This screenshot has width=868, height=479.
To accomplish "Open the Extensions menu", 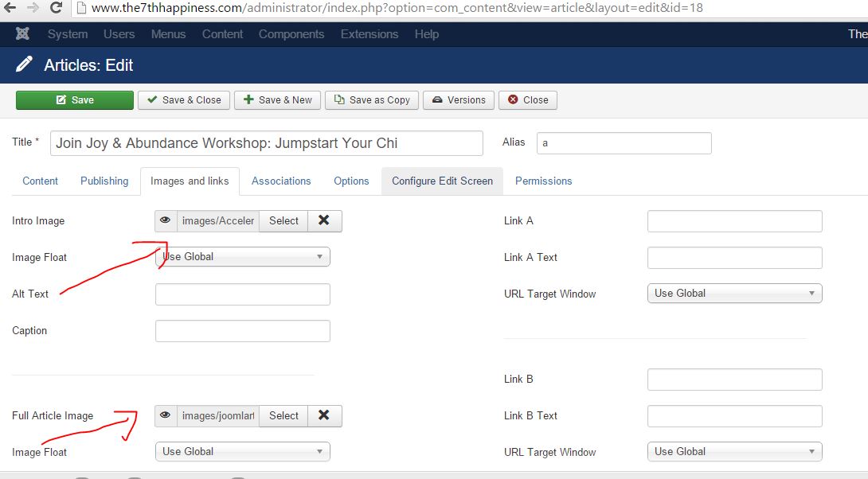I will (369, 34).
